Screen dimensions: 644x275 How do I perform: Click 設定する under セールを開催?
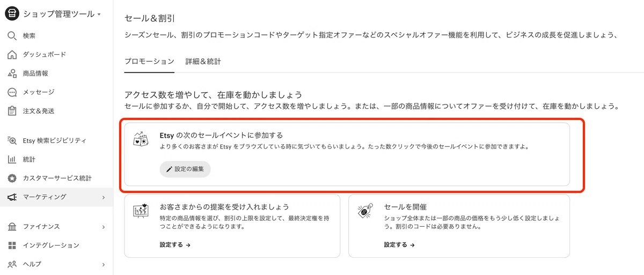399,244
